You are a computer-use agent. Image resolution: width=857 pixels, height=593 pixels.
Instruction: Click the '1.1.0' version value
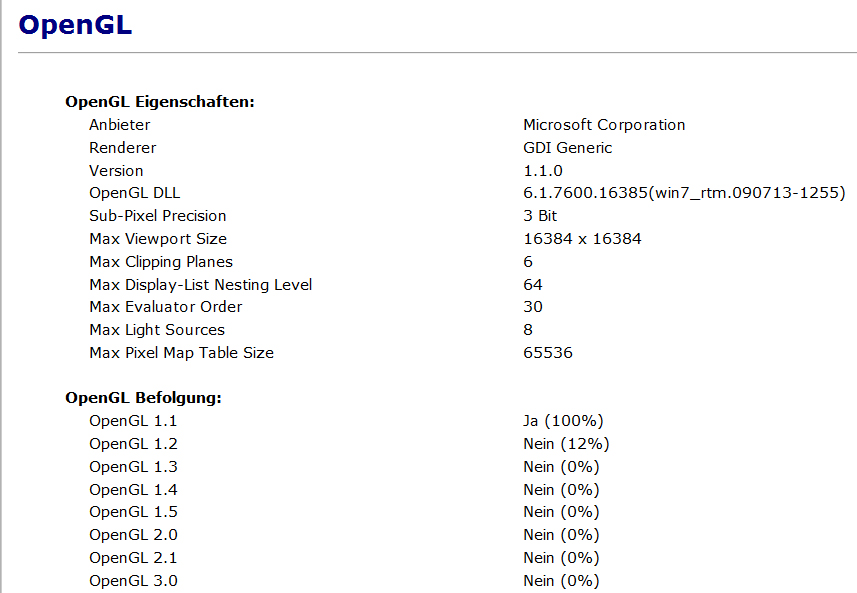click(x=543, y=171)
